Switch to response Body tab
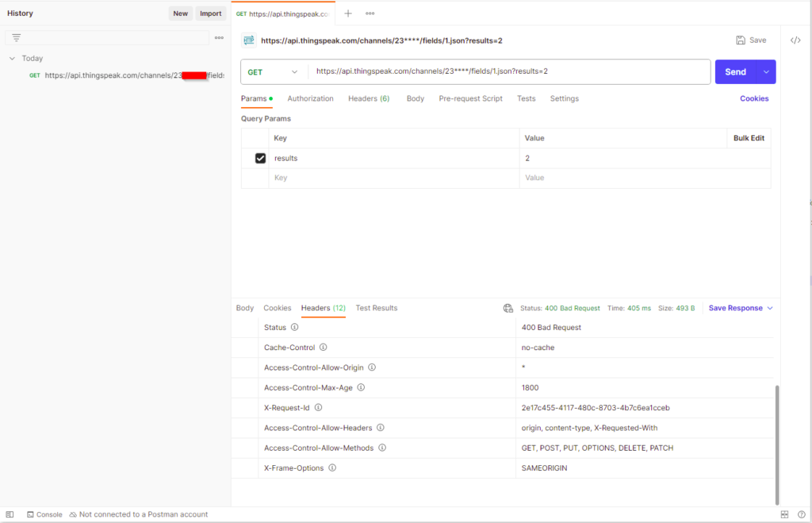812x523 pixels. [245, 308]
